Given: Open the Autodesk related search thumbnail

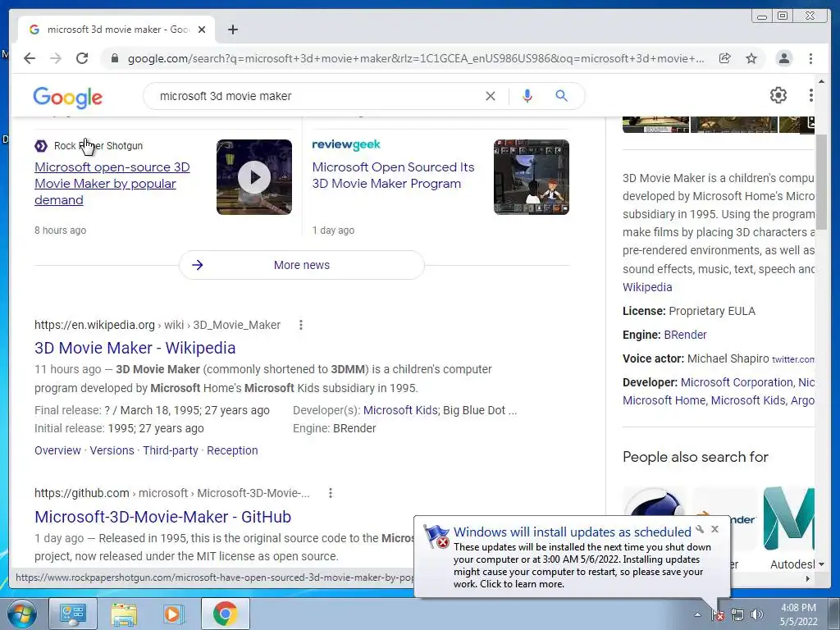Looking at the screenshot, I should point(790,520).
